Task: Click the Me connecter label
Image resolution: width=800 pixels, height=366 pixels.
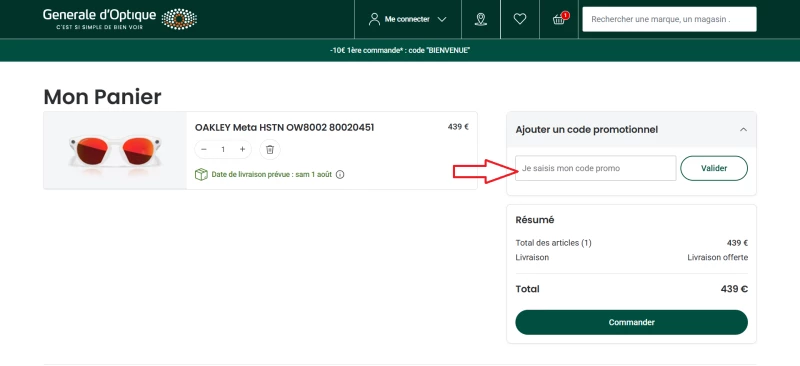Action: pos(407,19)
